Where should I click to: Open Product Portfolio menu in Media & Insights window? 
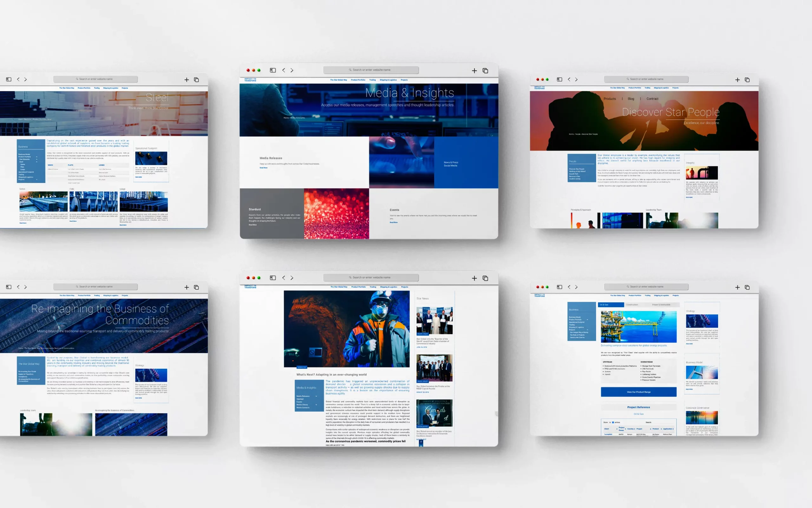(x=358, y=80)
